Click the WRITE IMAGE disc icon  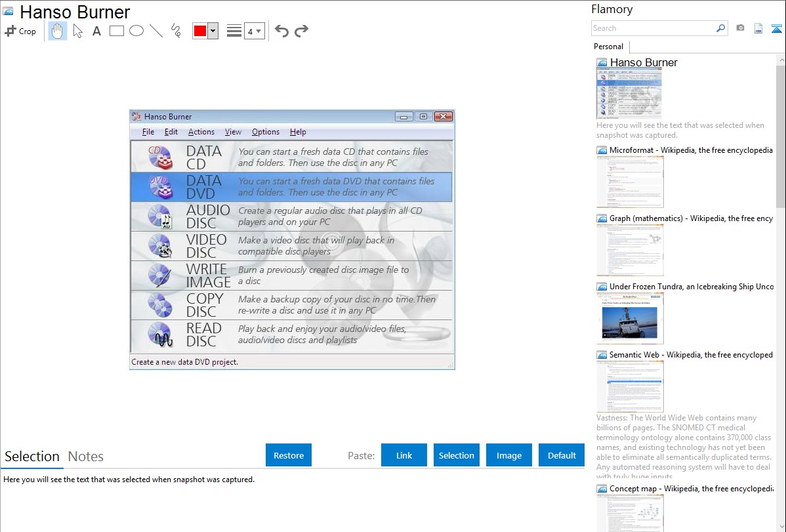point(160,276)
